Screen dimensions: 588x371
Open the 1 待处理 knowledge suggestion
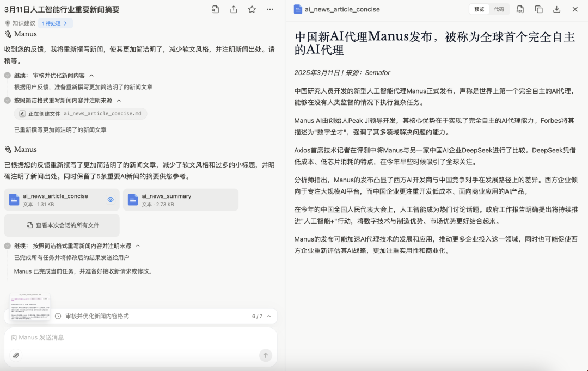[x=55, y=23]
